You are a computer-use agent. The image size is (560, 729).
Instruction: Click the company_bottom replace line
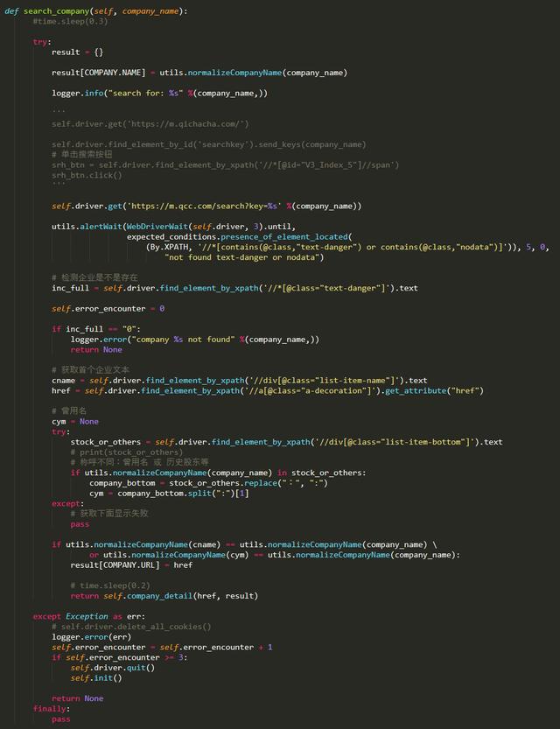pyautogui.click(x=208, y=482)
